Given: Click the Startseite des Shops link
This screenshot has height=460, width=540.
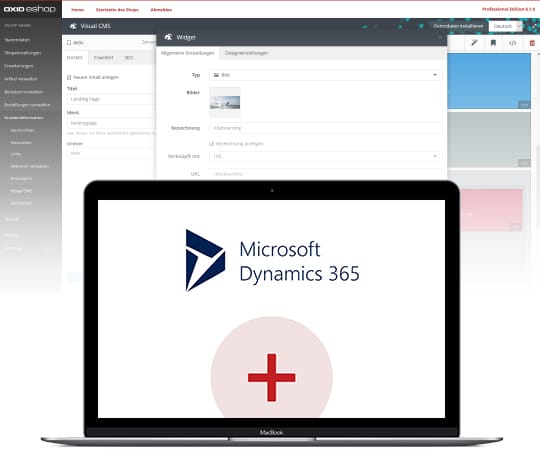Looking at the screenshot, I should tap(117, 10).
